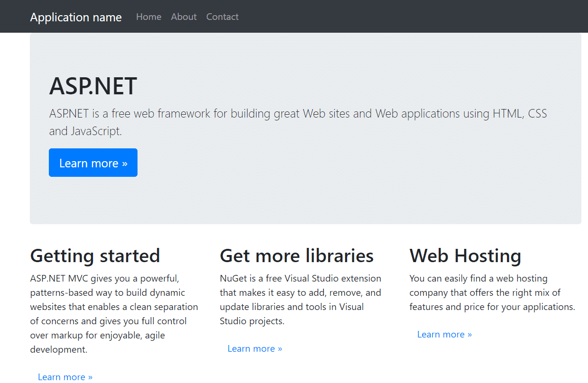Click the web hosting company description text
The image size is (588, 383).
(492, 292)
